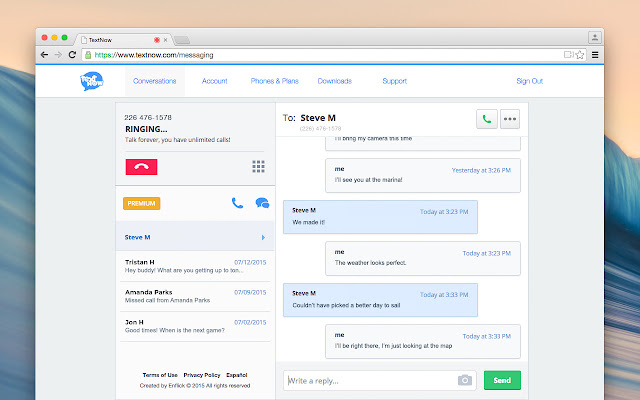This screenshot has width=640, height=400.
Task: Open the Chrome hamburger menu
Action: pos(595,55)
